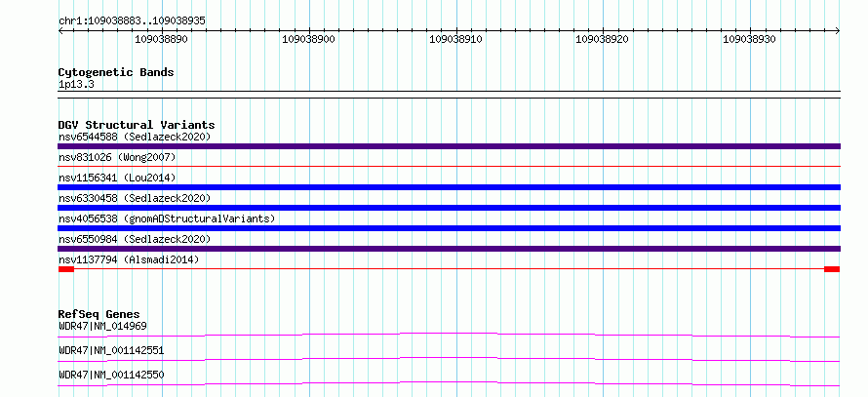The height and width of the screenshot is (397, 868).
Task: Select the blue bar under nsv4056538
Action: [x=449, y=228]
